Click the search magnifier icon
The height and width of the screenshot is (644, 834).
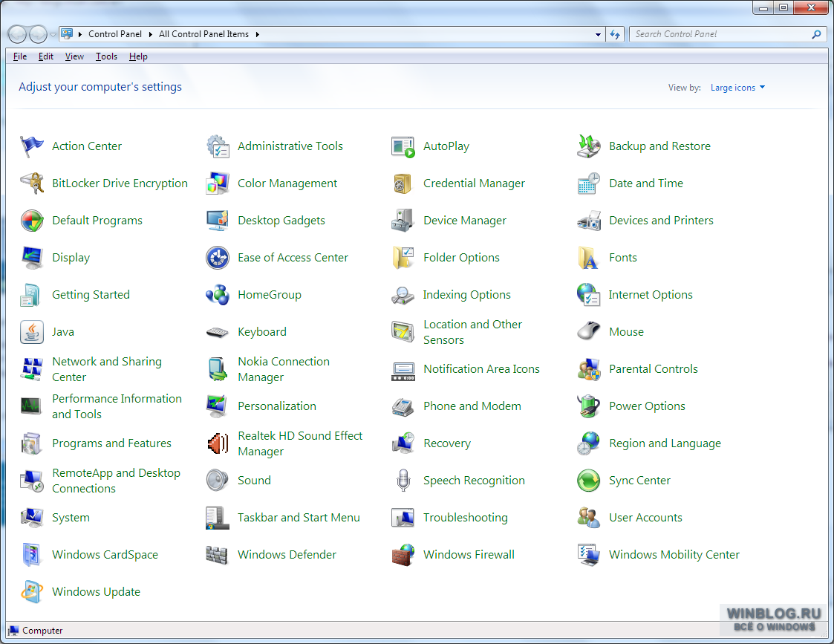point(816,35)
